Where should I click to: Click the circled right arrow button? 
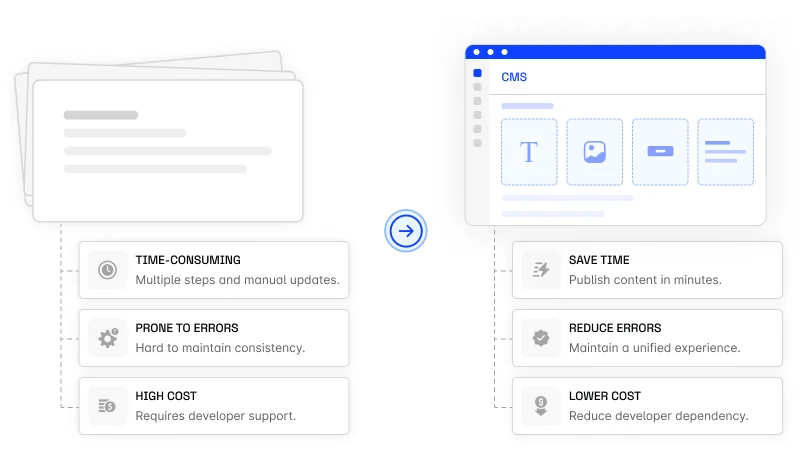point(406,231)
